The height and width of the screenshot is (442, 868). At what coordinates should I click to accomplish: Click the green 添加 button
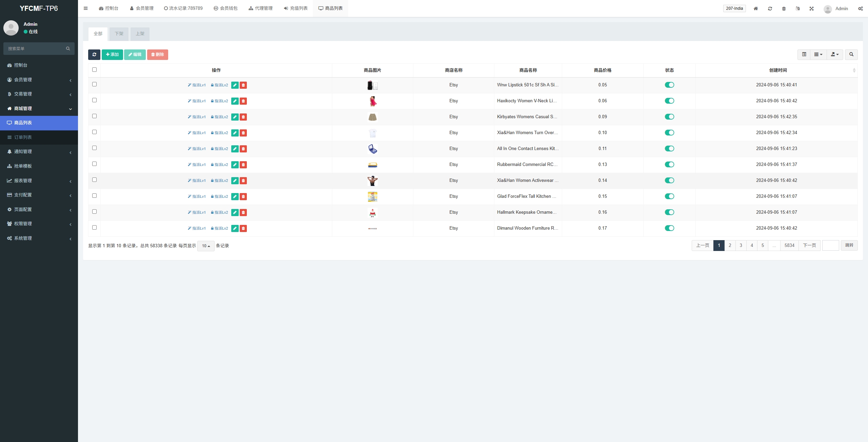(112, 55)
